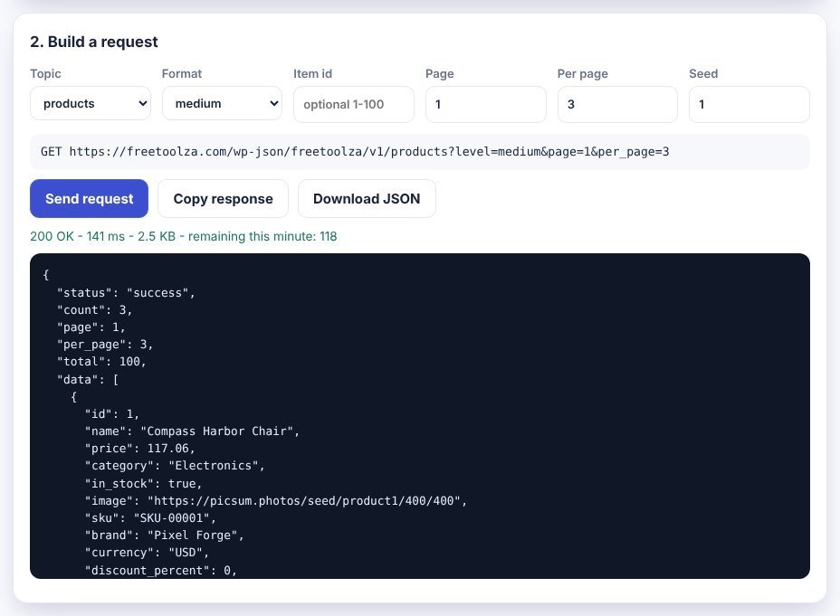
Task: Focus the Per page field
Action: (617, 104)
